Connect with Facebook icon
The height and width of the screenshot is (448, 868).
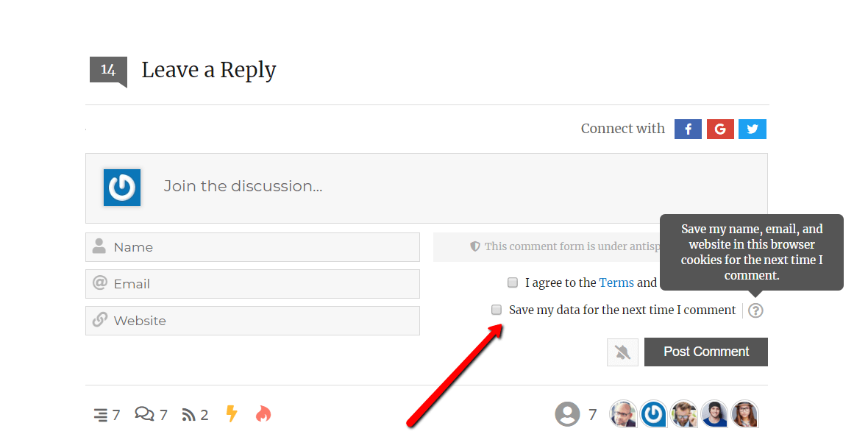pos(688,129)
